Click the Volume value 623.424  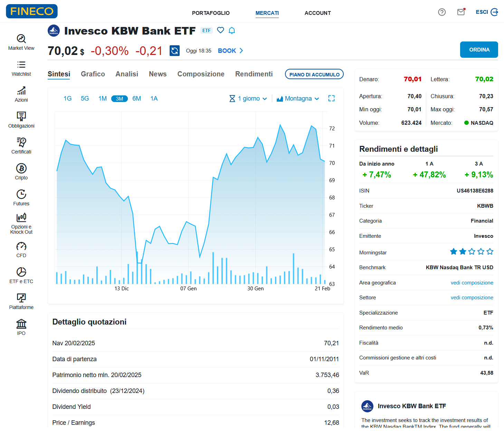tap(411, 123)
